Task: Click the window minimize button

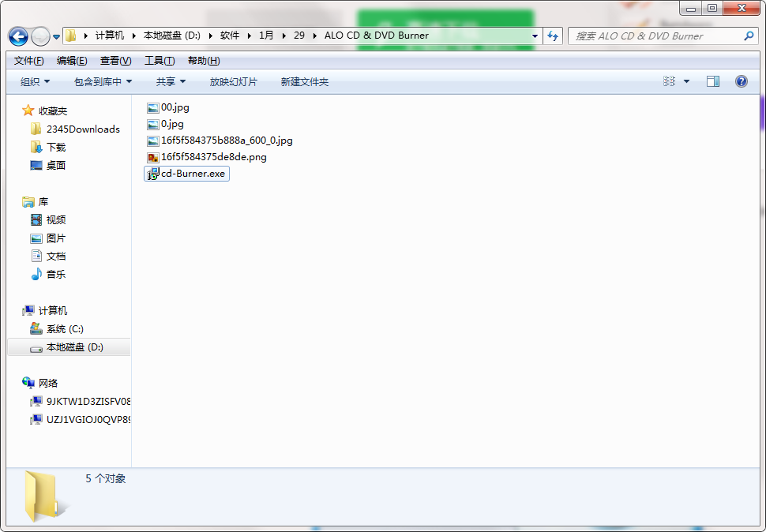Action: [691, 8]
